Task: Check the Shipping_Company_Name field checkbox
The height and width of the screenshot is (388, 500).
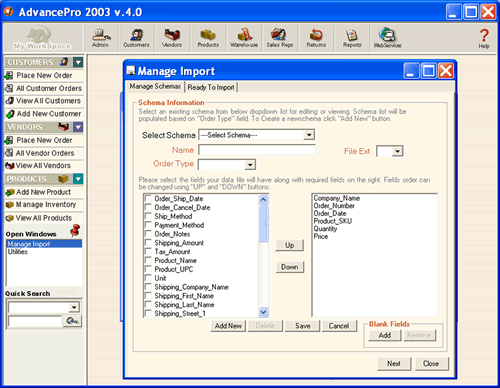Action: [148, 287]
